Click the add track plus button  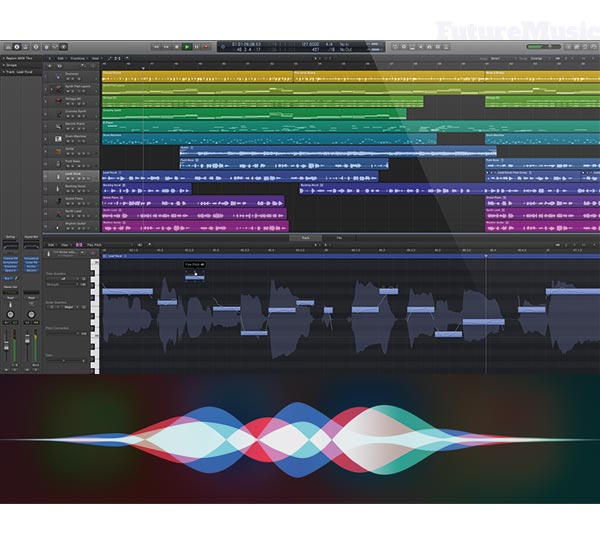(x=50, y=66)
